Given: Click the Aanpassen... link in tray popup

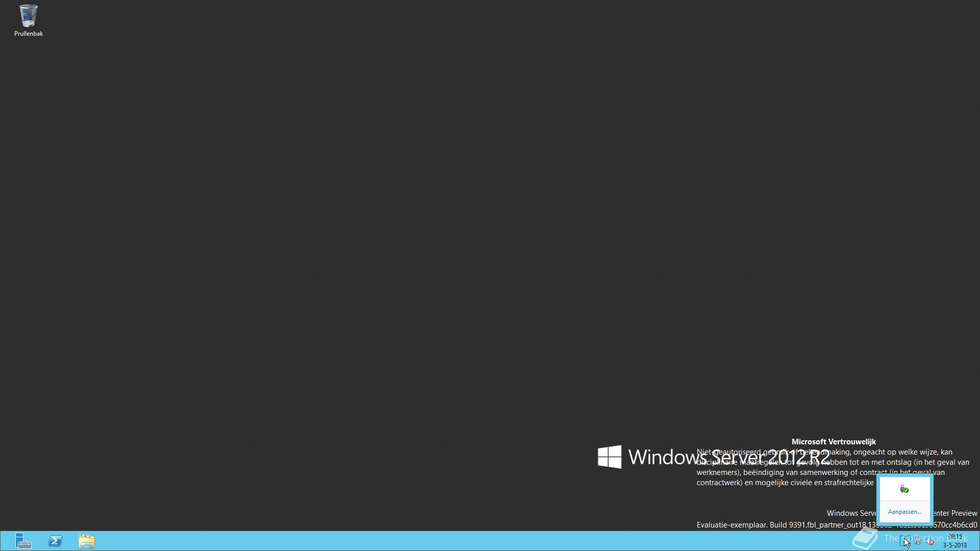Looking at the screenshot, I should [904, 512].
